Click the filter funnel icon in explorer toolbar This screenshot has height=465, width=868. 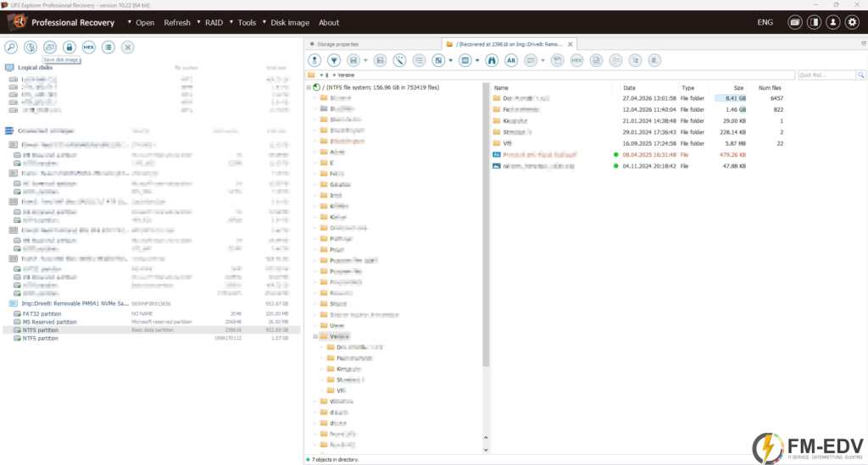334,60
